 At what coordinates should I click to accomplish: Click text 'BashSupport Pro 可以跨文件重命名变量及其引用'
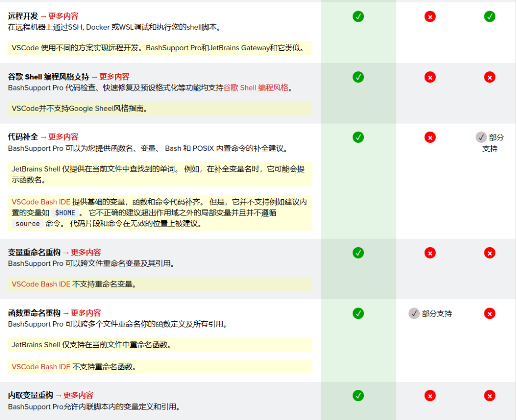tap(91, 263)
